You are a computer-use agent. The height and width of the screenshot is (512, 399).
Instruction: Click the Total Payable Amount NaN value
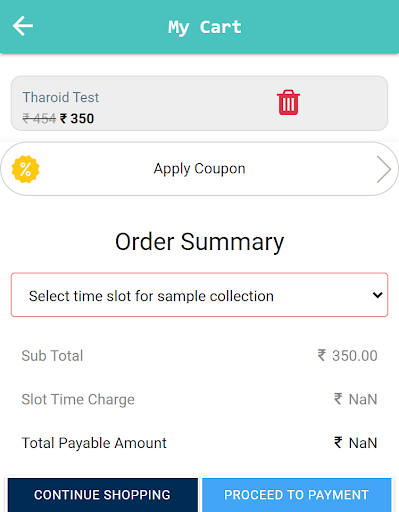pos(356,443)
